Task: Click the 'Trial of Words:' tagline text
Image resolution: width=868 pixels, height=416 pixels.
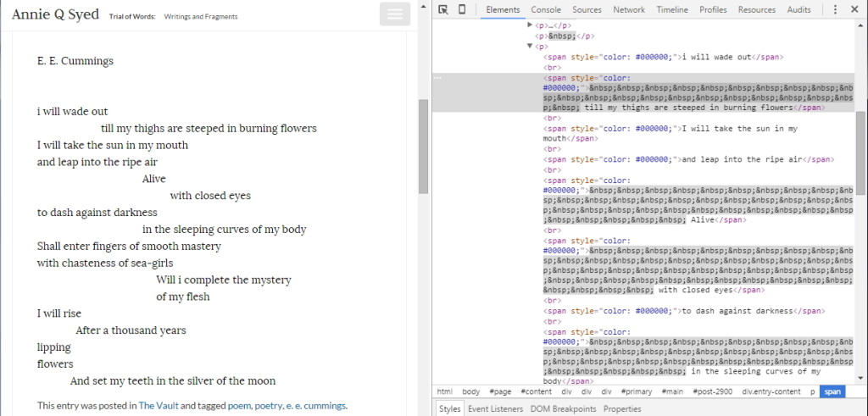Action: [132, 17]
